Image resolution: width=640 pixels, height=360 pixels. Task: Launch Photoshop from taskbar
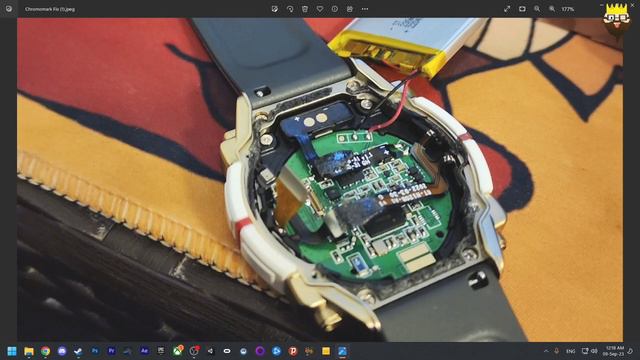coord(95,351)
